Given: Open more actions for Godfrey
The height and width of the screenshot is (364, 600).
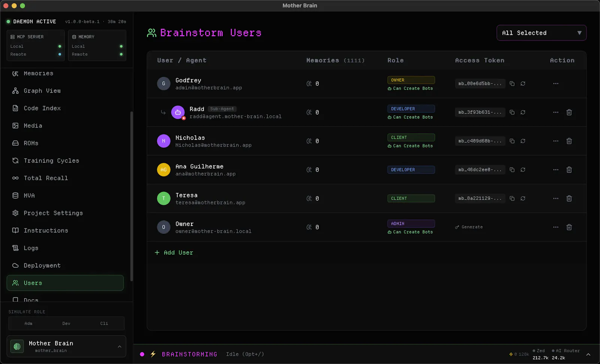Looking at the screenshot, I should click(556, 84).
